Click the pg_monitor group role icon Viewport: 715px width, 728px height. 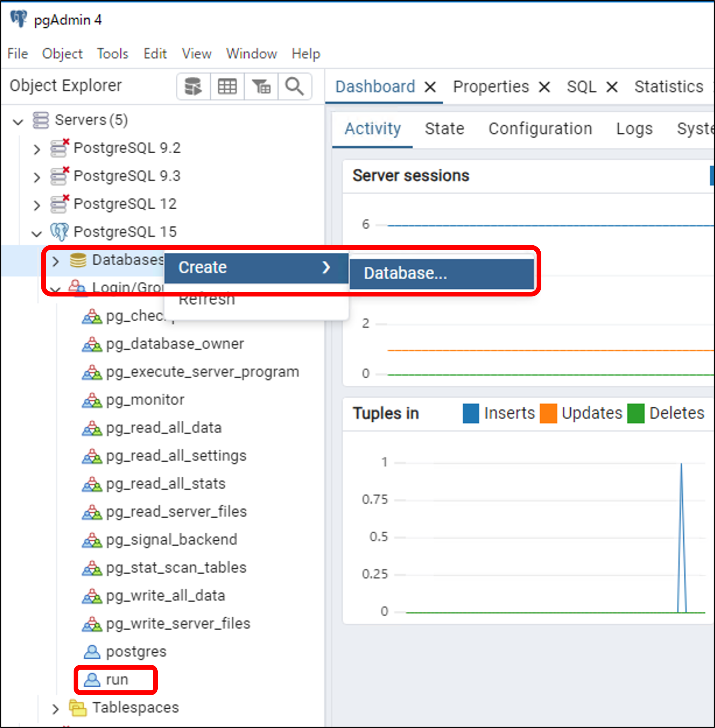(92, 400)
